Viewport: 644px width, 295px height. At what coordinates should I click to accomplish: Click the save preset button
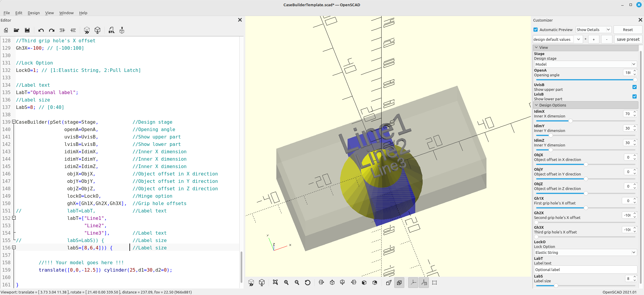pyautogui.click(x=628, y=39)
